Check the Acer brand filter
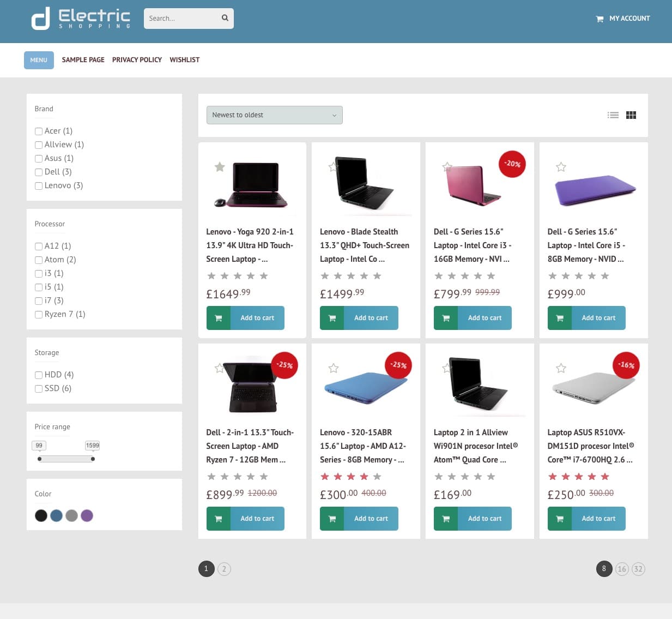Viewport: 672px width, 619px height. [x=39, y=131]
